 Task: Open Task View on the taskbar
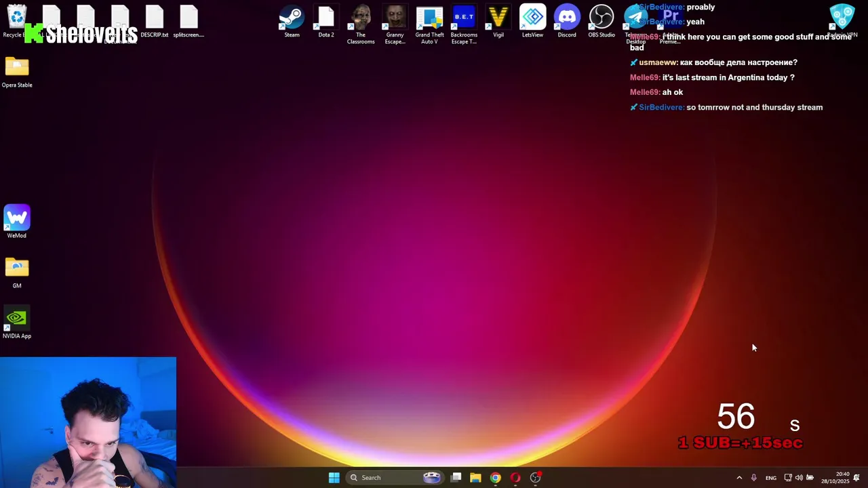pyautogui.click(x=456, y=477)
